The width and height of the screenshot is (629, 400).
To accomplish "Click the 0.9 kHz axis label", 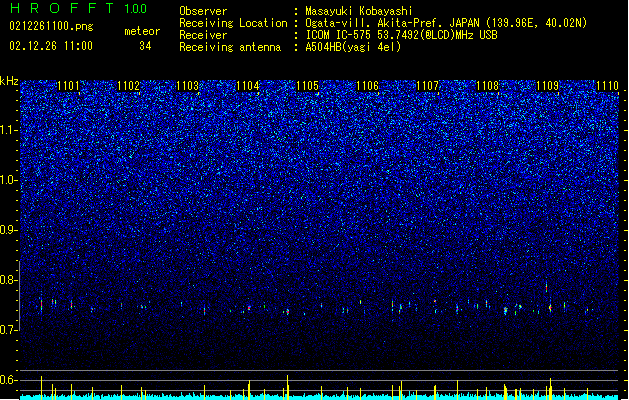I will tap(9, 230).
